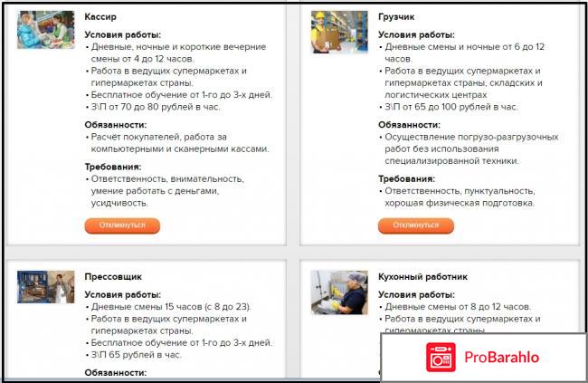Select the Кассир vacancy title
The height and width of the screenshot is (383, 588).
tap(100, 17)
